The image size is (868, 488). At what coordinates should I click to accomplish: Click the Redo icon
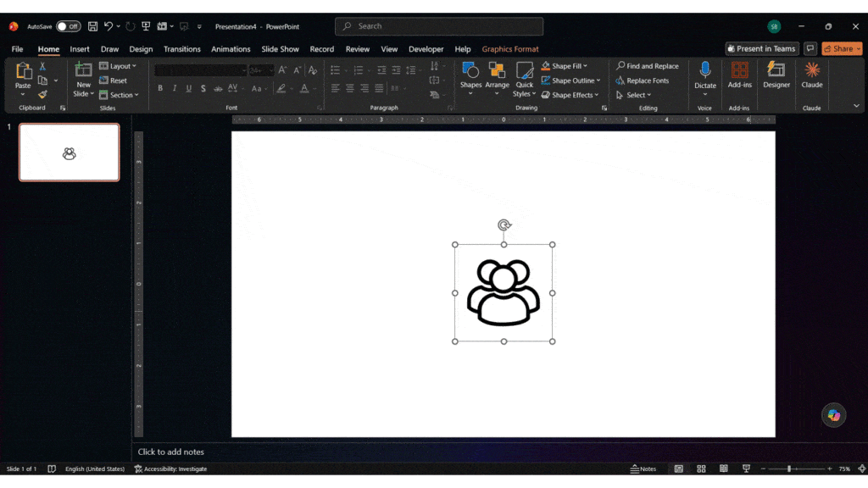(130, 26)
